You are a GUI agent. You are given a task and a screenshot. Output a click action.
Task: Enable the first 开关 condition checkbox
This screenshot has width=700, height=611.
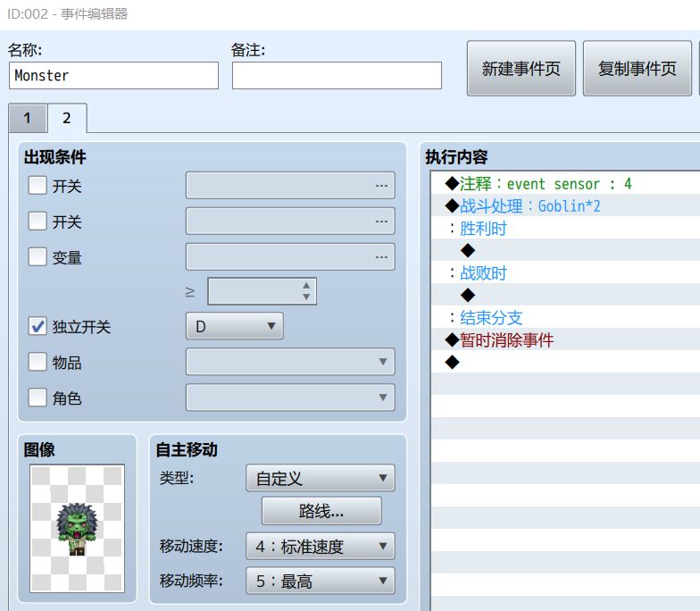[x=37, y=186]
